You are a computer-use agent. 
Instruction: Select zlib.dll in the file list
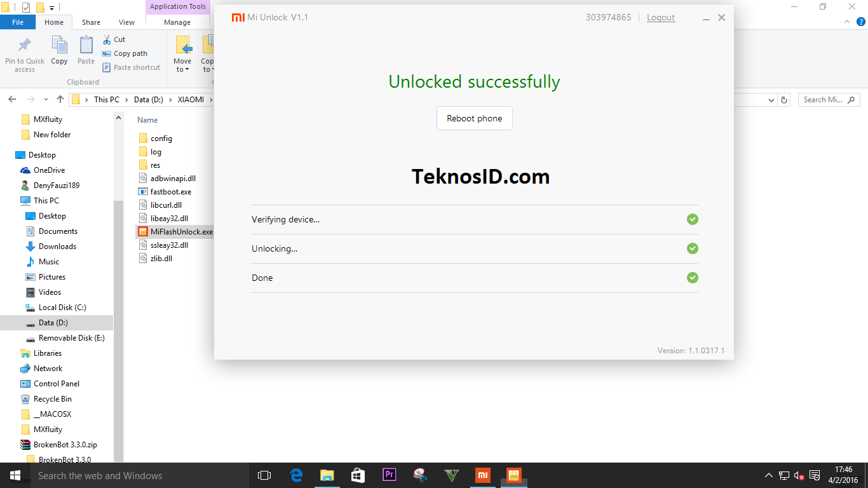(156, 259)
